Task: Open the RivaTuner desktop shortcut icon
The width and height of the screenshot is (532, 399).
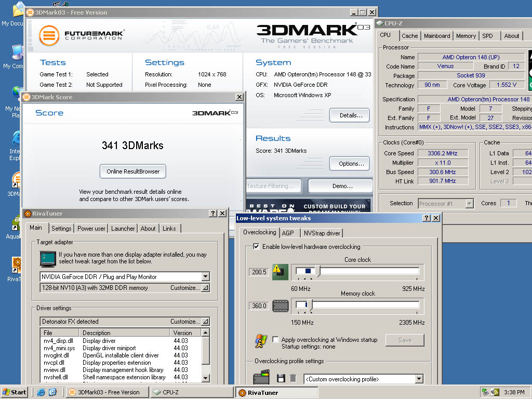Action: click(16, 265)
